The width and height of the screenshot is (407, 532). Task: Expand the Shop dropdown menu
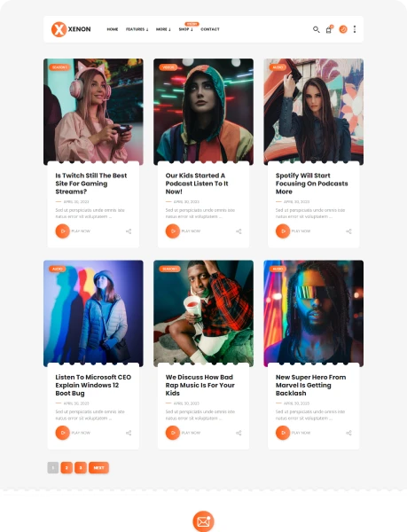[x=185, y=29]
